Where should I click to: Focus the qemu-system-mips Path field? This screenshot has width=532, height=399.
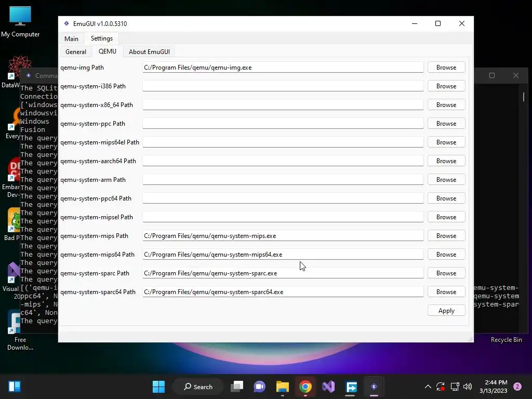pos(283,235)
